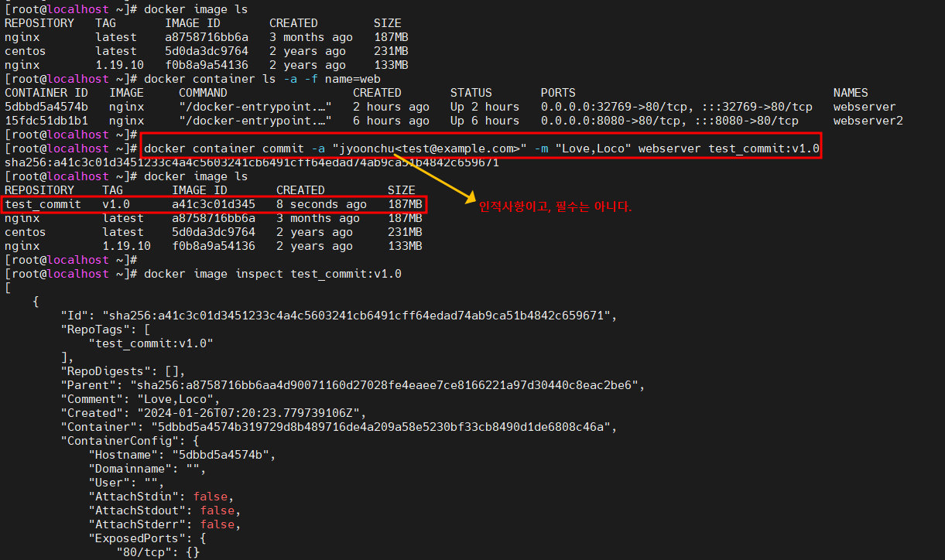The height and width of the screenshot is (560, 945).
Task: Click the "-m" flag in the commit command
Action: (x=541, y=149)
